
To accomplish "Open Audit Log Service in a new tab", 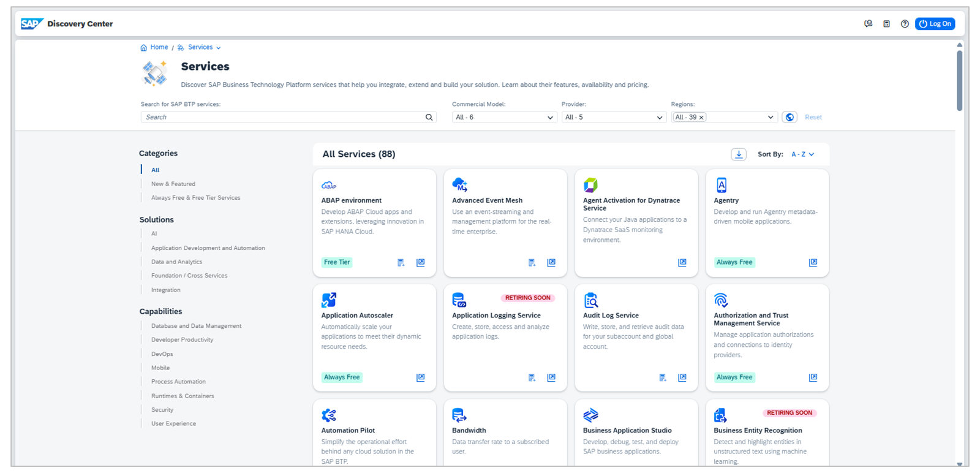I will click(682, 378).
